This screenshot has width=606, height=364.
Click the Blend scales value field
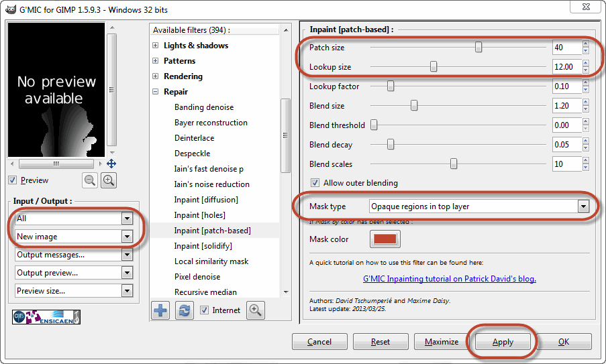click(567, 164)
